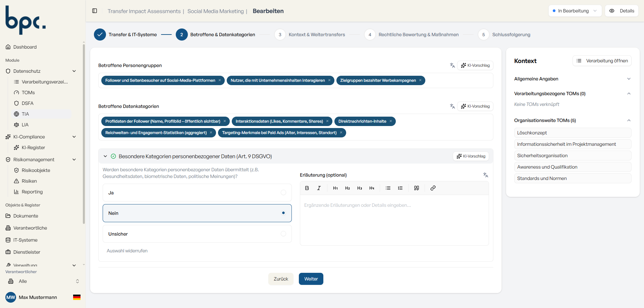Translate the Betroffene Datenkategorien field
The height and width of the screenshot is (308, 644).
point(452,106)
